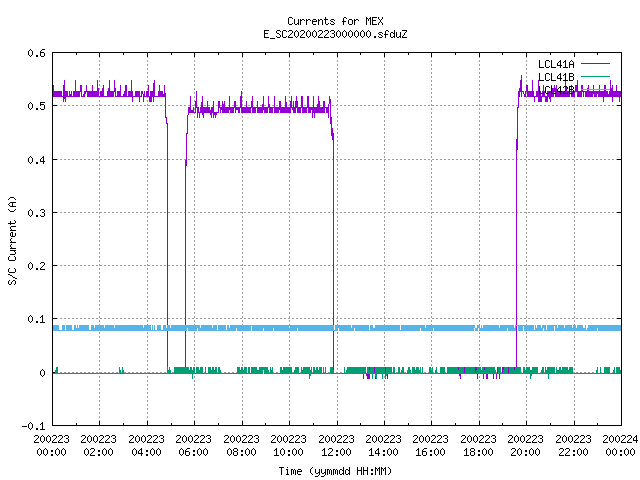
Task: Click the x-axis tick 200224 00:00
Action: pos(620,445)
